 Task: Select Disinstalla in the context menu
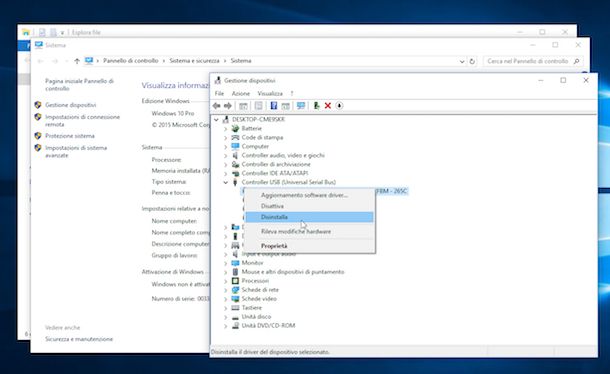310,217
